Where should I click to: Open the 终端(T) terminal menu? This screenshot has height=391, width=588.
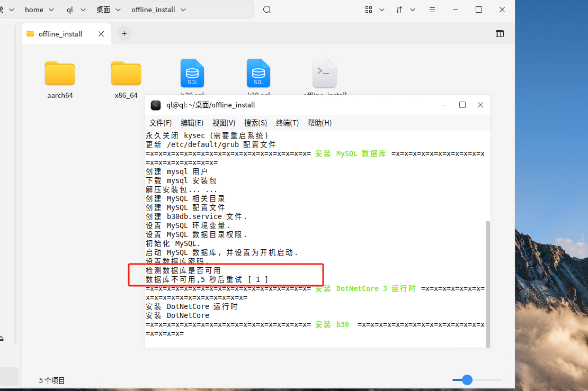tap(287, 123)
